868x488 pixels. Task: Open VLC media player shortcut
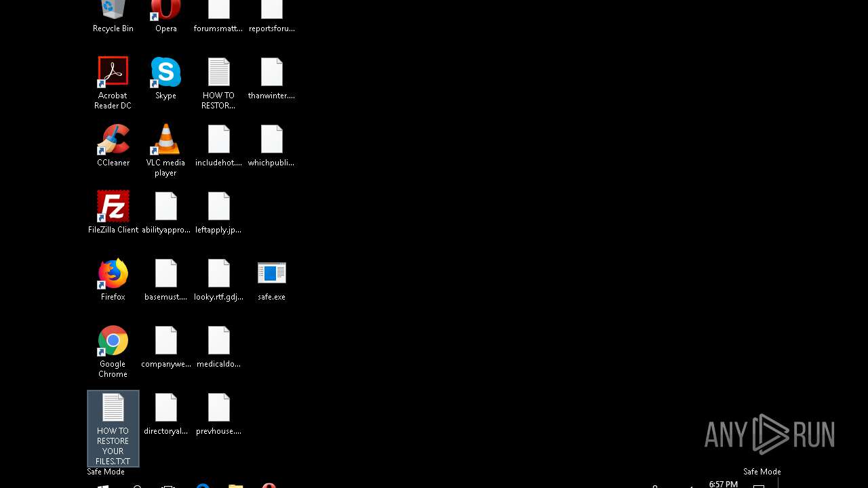pos(166,150)
